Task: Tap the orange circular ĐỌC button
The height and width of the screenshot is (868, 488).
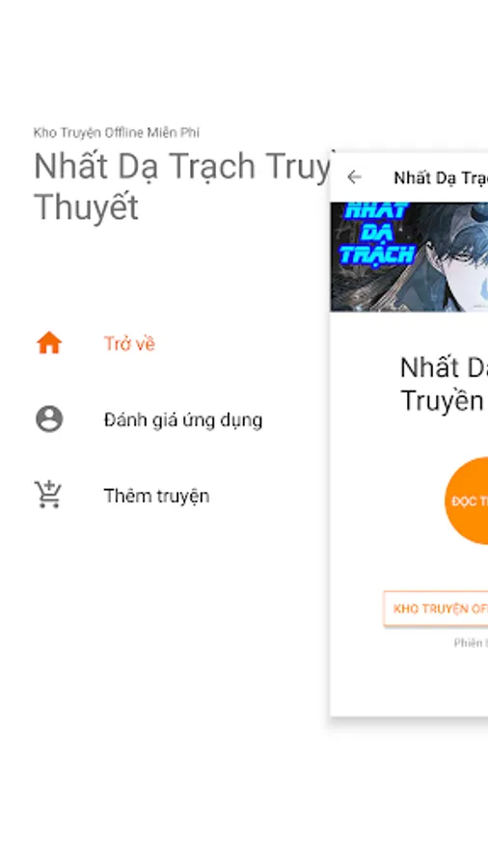Action: 466,501
